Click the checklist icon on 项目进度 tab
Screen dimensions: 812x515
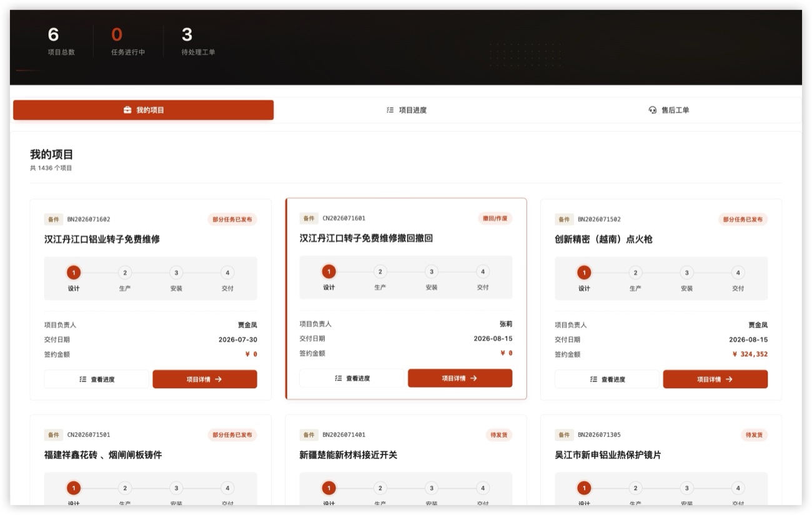point(390,110)
